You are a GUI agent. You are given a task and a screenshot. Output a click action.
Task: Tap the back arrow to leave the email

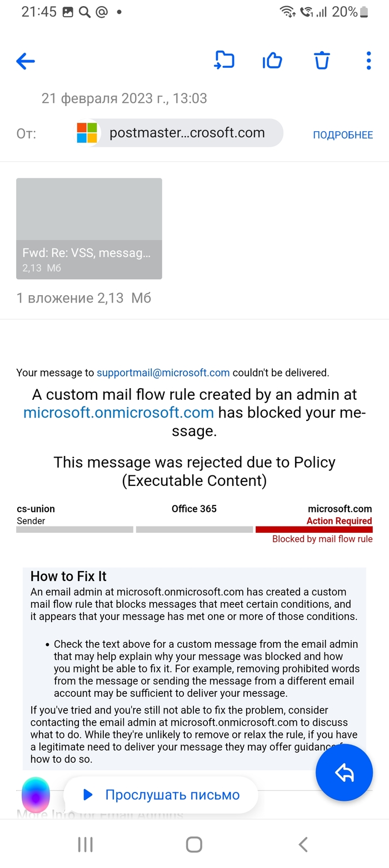tap(26, 61)
